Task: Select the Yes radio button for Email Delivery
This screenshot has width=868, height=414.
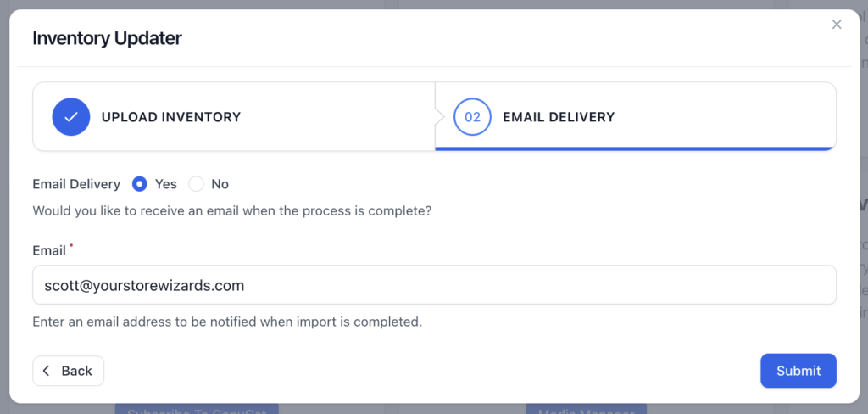Action: pos(140,184)
